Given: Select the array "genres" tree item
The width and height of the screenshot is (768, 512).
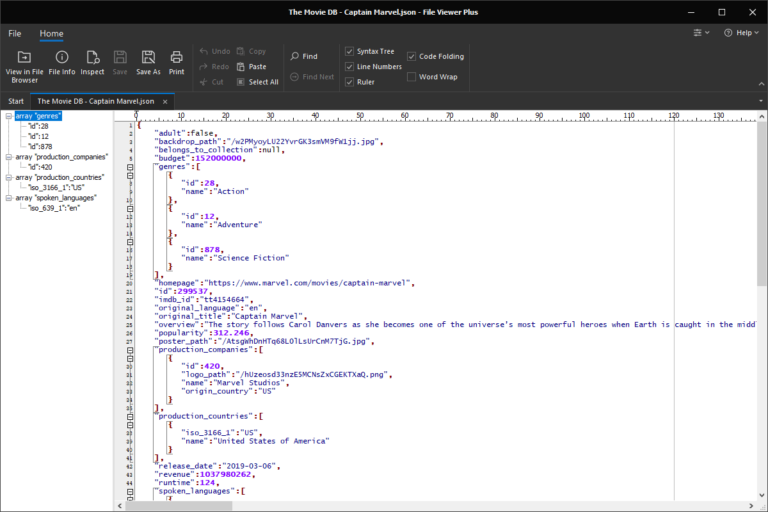Looking at the screenshot, I should 38,116.
